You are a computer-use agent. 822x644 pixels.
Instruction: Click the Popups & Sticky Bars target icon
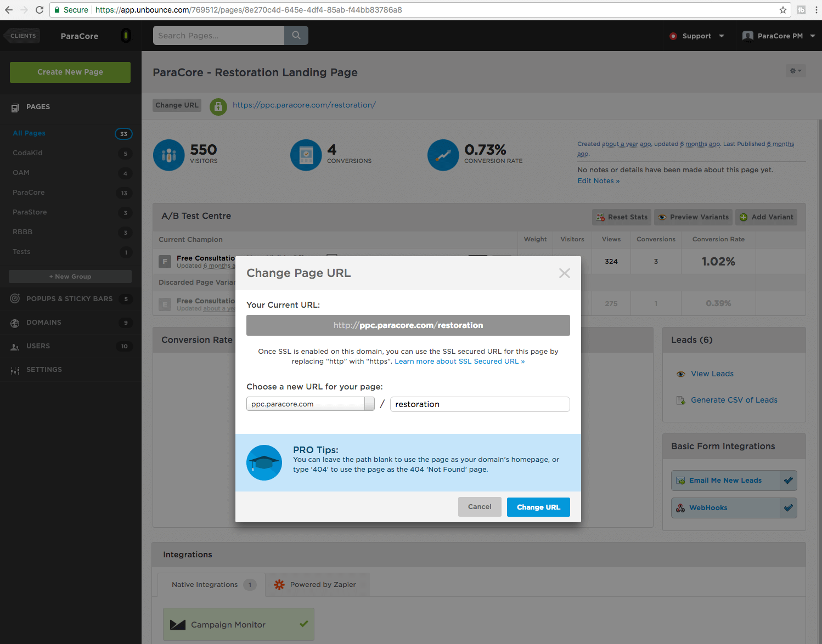pos(15,299)
